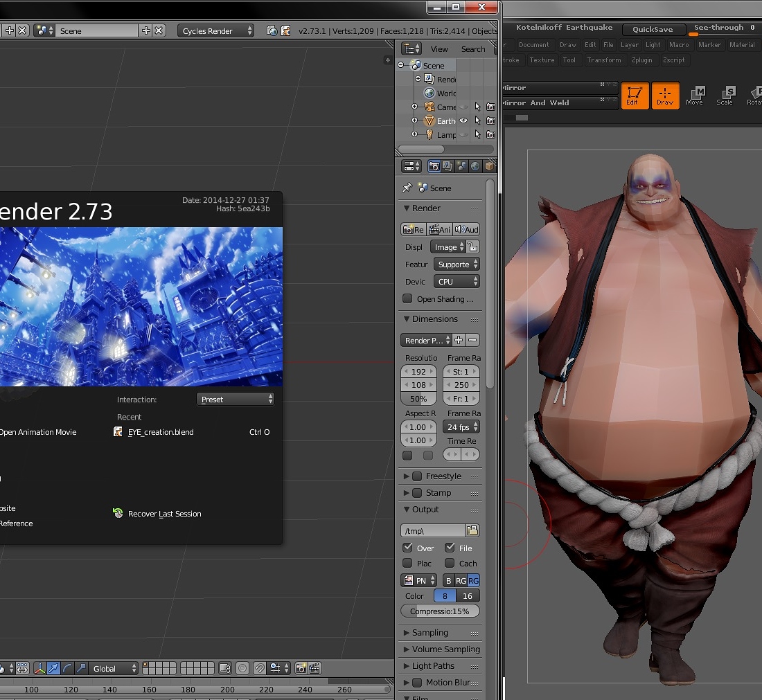Open the 24 fps frame rate dropdown
The image size is (762, 700).
click(461, 427)
